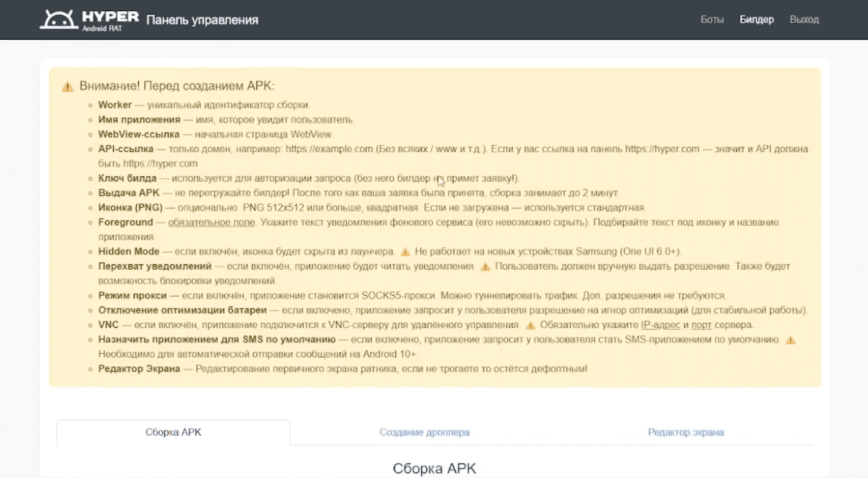868x478 pixels.
Task: Click the underlined порт link
Action: tap(701, 325)
